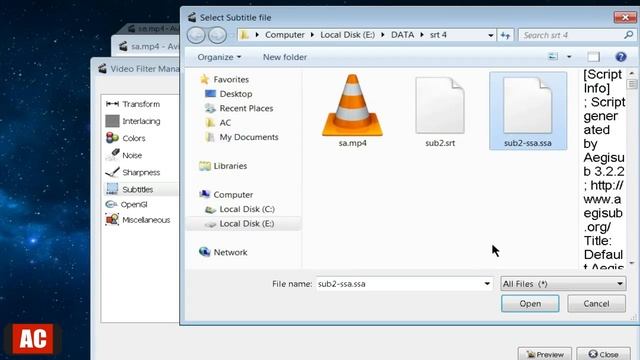Select the OpenGl filter category

pyautogui.click(x=127, y=204)
